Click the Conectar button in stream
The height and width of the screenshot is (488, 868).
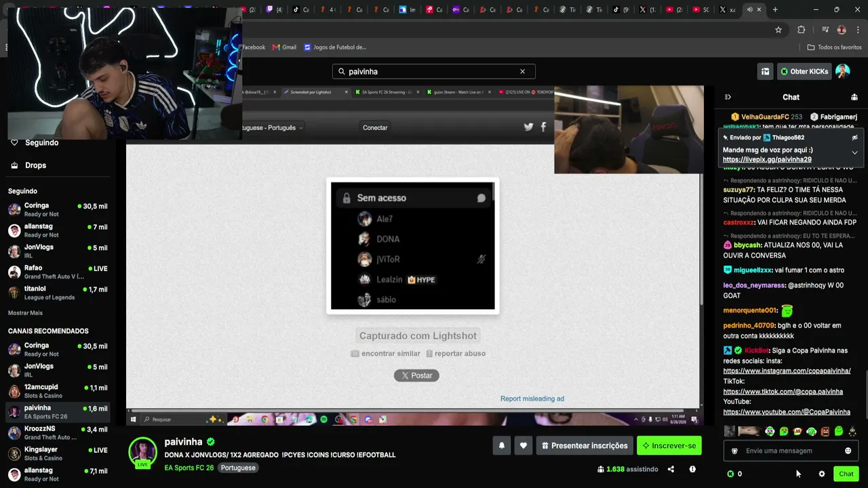tap(375, 127)
